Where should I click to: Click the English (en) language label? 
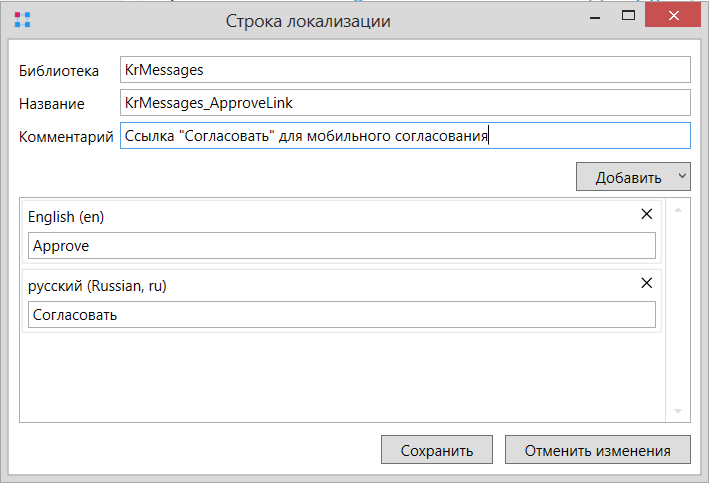click(x=66, y=217)
